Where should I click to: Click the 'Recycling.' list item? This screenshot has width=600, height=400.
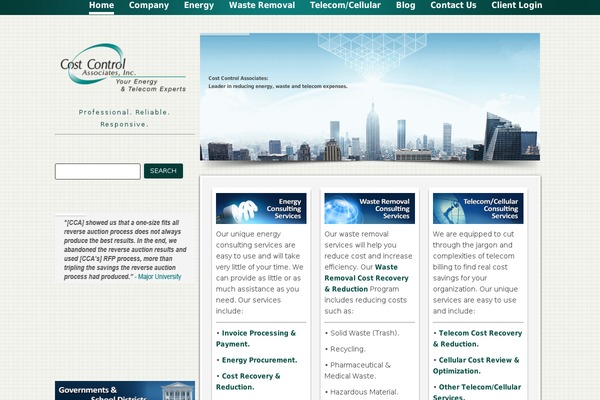pyautogui.click(x=347, y=349)
